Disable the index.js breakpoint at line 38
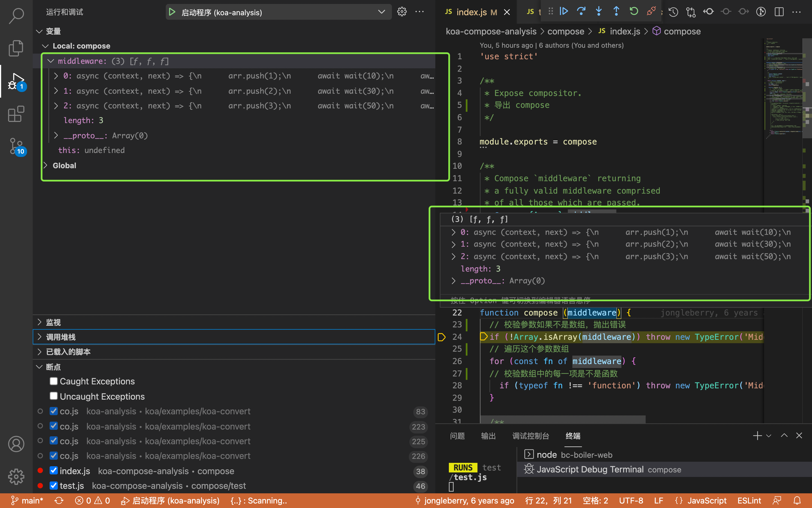The image size is (812, 508). pyautogui.click(x=54, y=470)
